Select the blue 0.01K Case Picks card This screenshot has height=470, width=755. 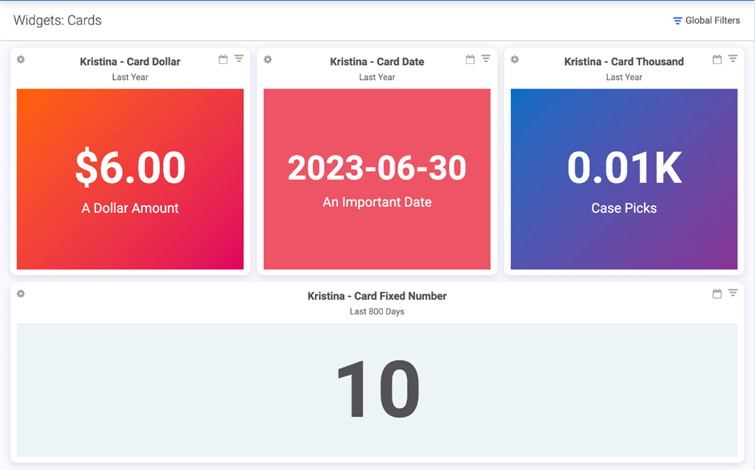[624, 179]
